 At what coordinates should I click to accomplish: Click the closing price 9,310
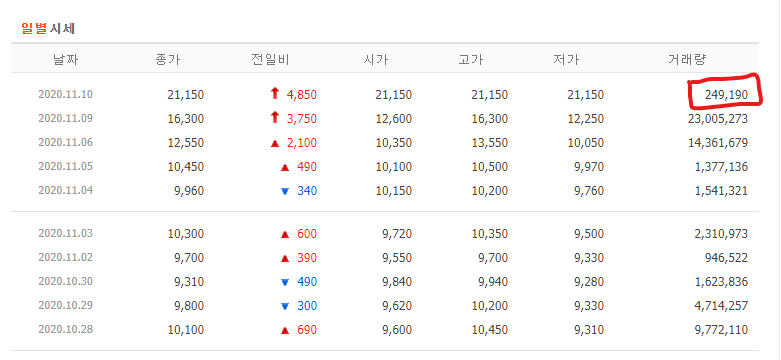(189, 281)
